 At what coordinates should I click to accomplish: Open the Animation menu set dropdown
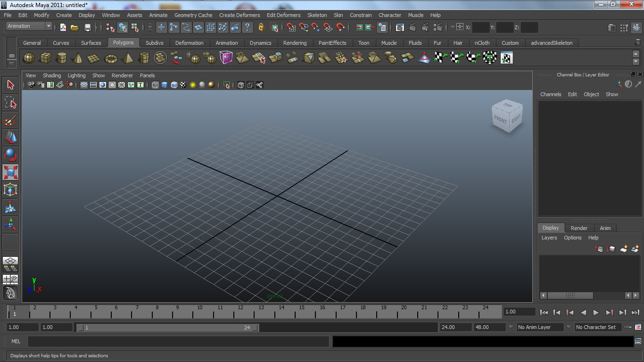[x=29, y=26]
